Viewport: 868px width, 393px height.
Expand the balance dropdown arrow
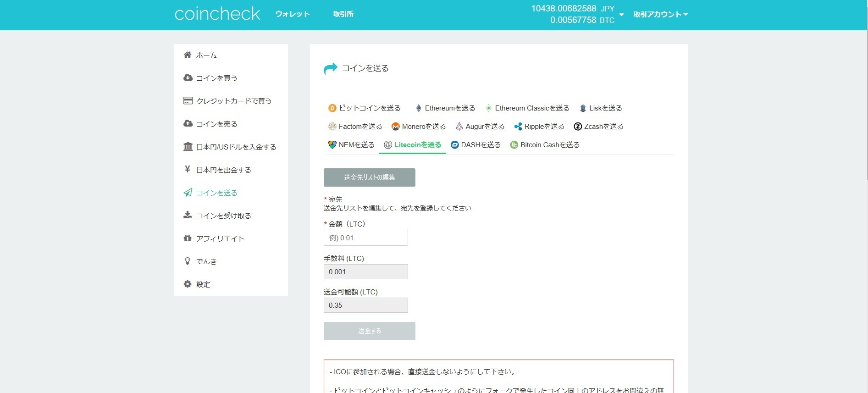621,15
